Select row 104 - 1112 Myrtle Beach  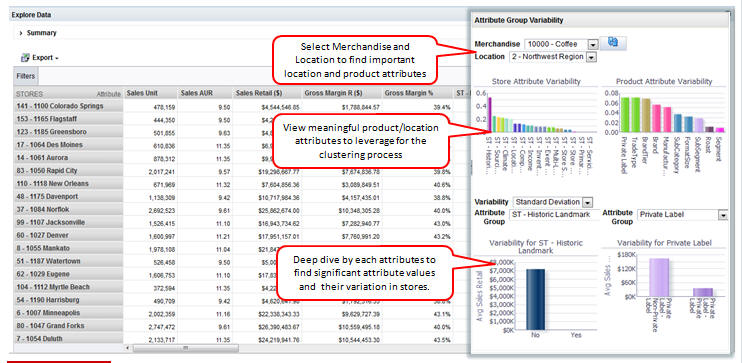point(69,287)
